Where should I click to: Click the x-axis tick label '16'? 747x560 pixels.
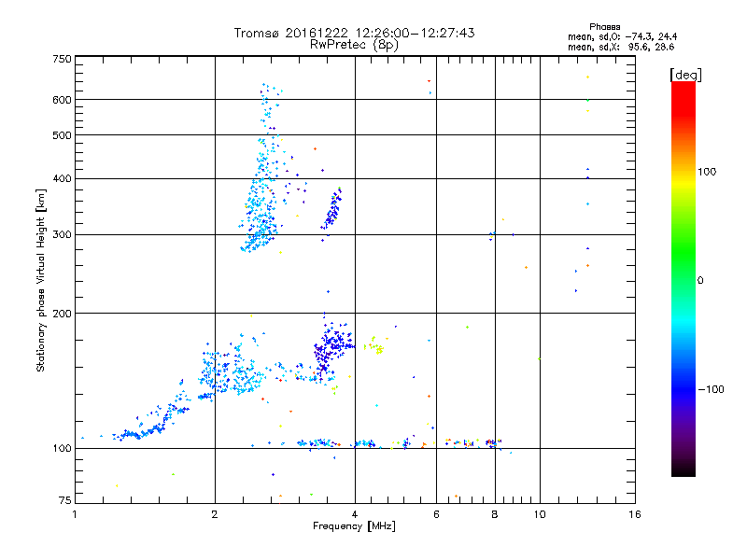click(x=635, y=514)
